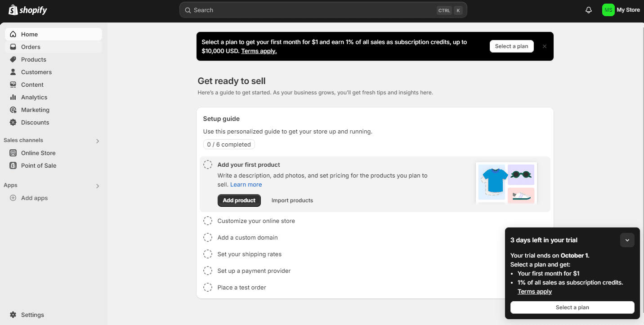644x325 pixels.
Task: Click the Analytics bar chart icon
Action: pos(13,97)
